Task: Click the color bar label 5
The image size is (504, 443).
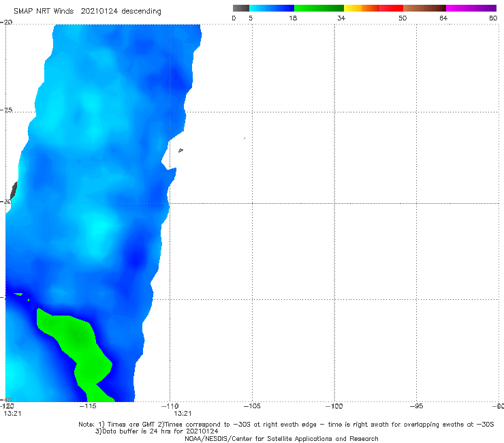Action: pyautogui.click(x=251, y=18)
